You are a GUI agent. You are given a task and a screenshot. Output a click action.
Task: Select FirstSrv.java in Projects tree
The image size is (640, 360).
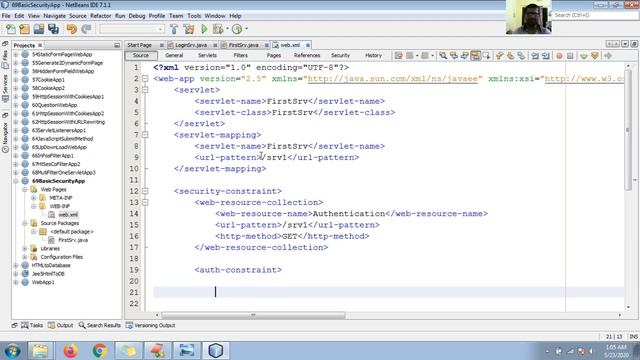[x=73, y=240]
